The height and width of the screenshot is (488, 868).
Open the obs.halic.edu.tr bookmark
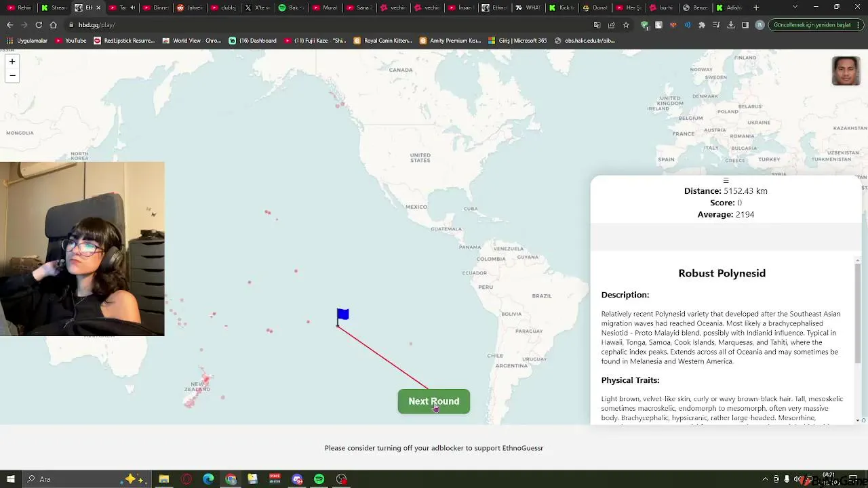coord(585,41)
